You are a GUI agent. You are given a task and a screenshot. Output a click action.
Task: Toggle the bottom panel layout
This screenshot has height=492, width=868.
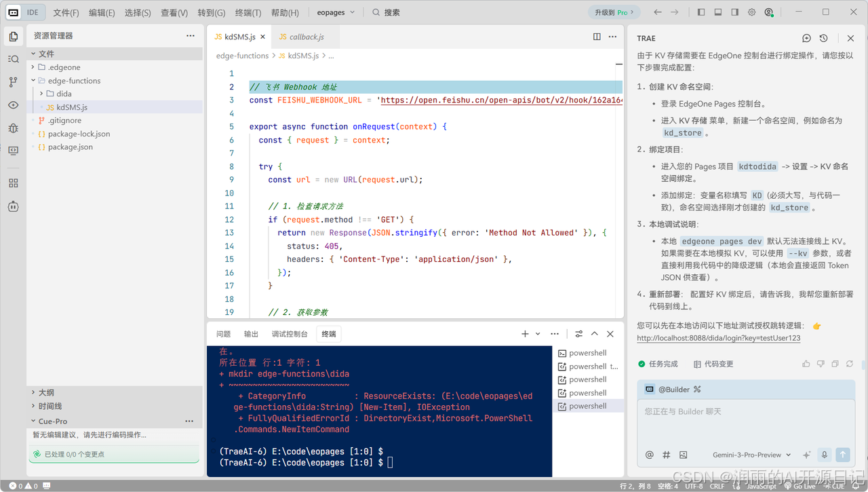point(717,12)
